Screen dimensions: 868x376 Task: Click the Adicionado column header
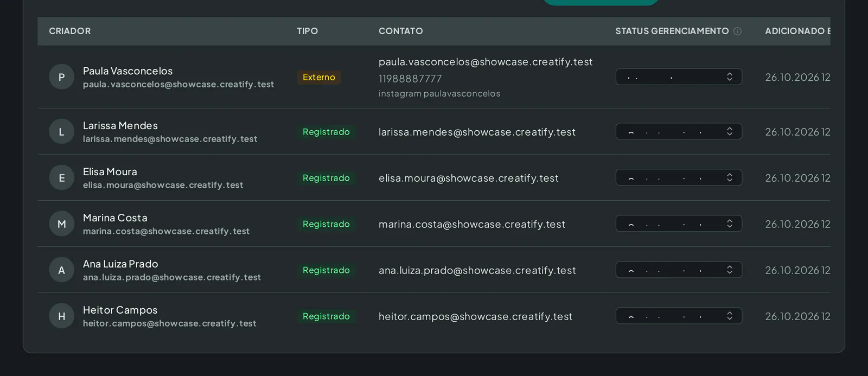(797, 31)
